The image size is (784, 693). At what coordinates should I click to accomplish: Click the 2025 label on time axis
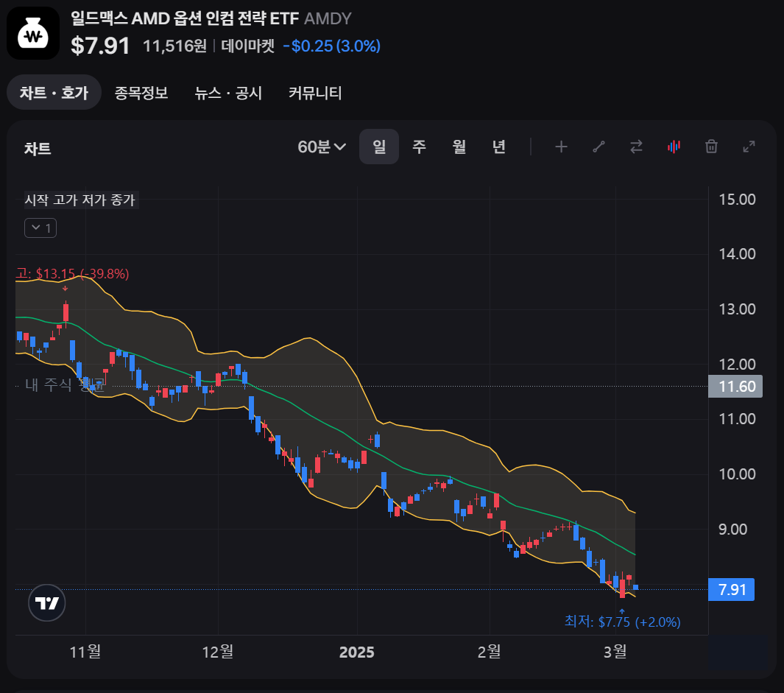[x=356, y=652]
